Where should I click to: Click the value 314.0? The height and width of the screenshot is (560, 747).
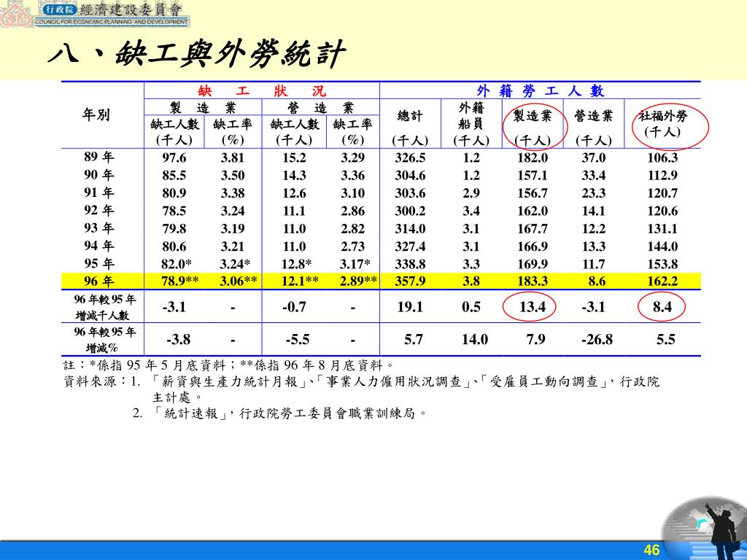tap(410, 228)
